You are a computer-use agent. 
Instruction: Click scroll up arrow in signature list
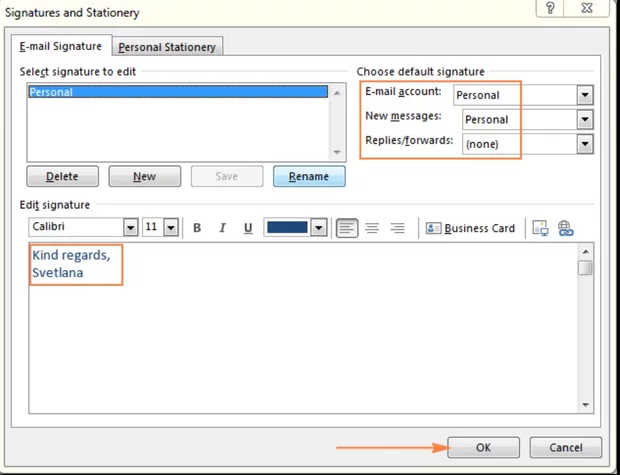coord(337,93)
